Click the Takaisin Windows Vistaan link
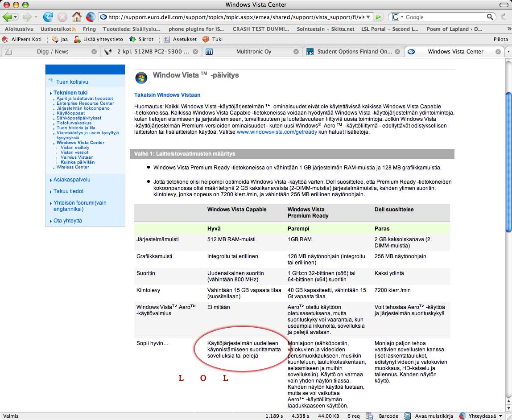Image resolution: width=512 pixels, height=420 pixels. coord(167,95)
